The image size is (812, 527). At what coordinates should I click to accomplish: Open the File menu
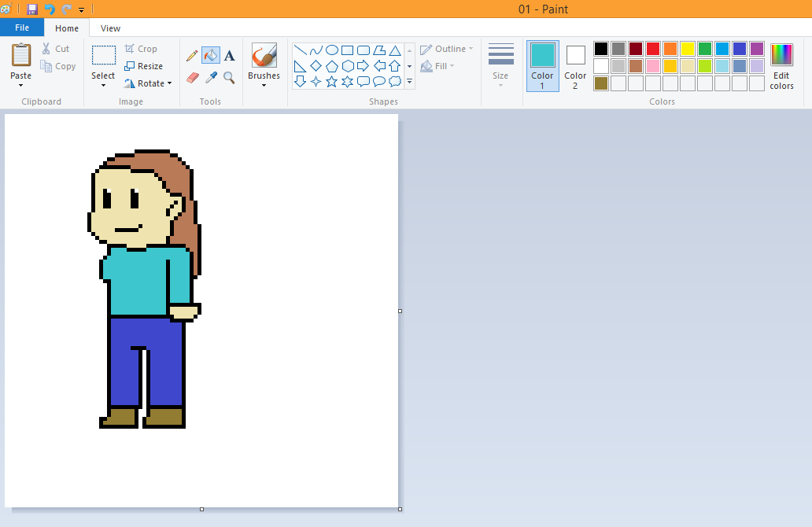coord(22,27)
